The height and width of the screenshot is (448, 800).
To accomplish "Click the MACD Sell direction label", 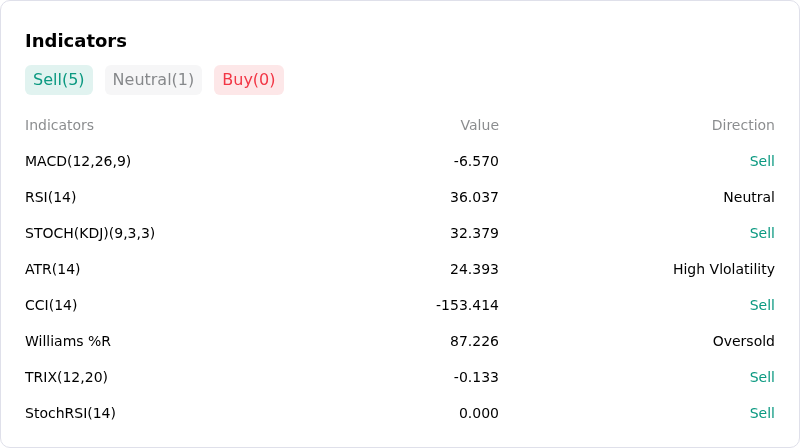I will (x=762, y=161).
